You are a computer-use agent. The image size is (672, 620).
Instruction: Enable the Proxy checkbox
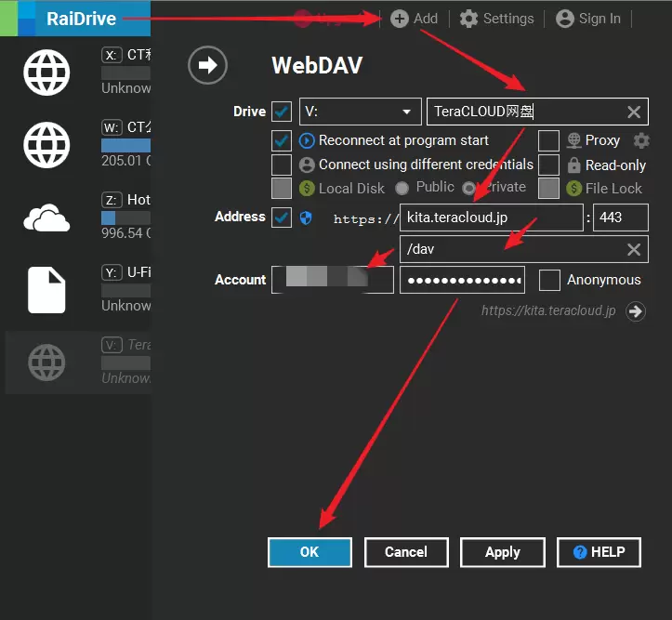coord(549,141)
